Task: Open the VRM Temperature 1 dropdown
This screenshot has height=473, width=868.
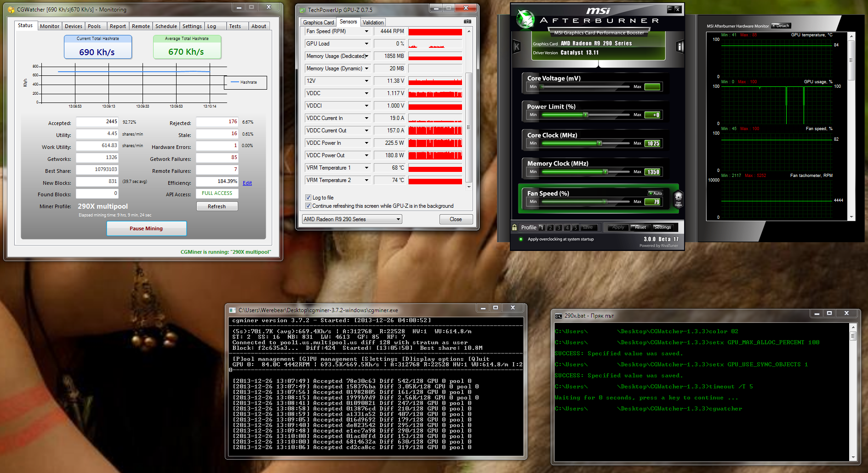Action: 366,168
